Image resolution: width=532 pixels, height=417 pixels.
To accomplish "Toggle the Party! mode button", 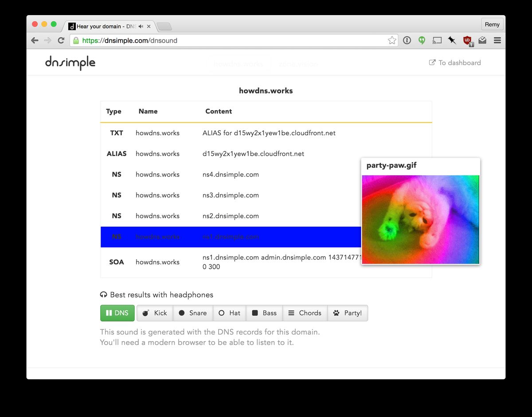I will click(348, 313).
